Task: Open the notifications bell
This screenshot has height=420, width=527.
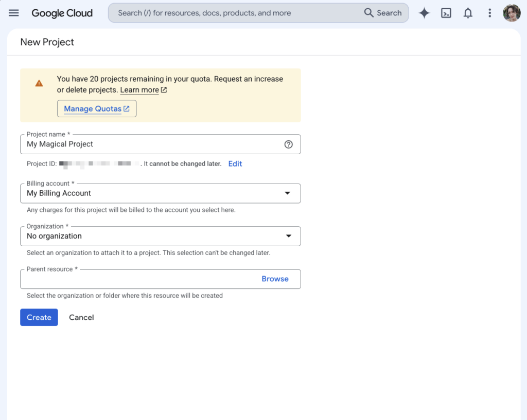Action: pos(468,13)
